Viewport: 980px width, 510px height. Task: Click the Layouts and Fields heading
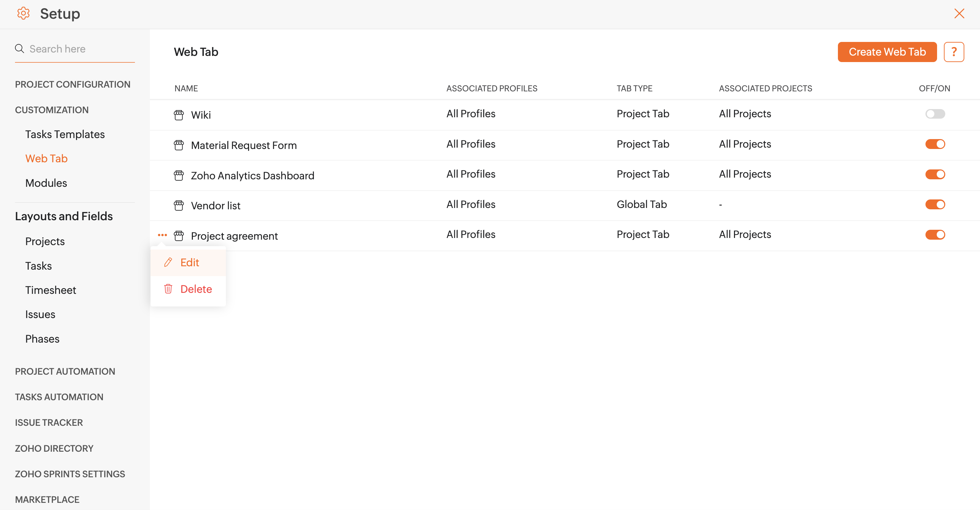click(64, 216)
